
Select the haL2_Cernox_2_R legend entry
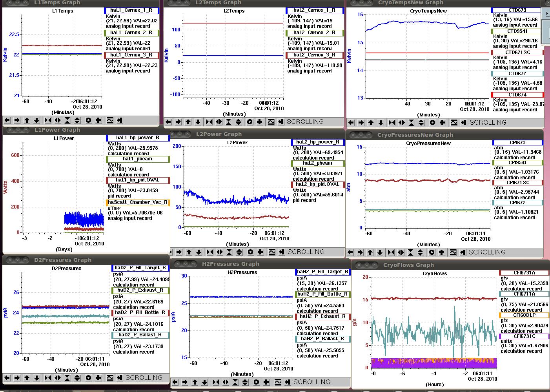pyautogui.click(x=315, y=33)
